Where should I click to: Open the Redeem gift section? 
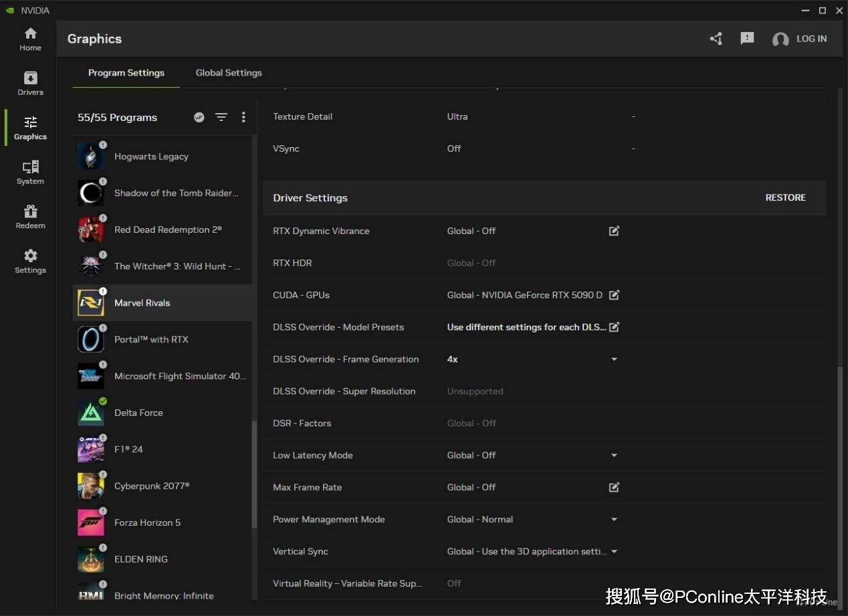click(30, 217)
